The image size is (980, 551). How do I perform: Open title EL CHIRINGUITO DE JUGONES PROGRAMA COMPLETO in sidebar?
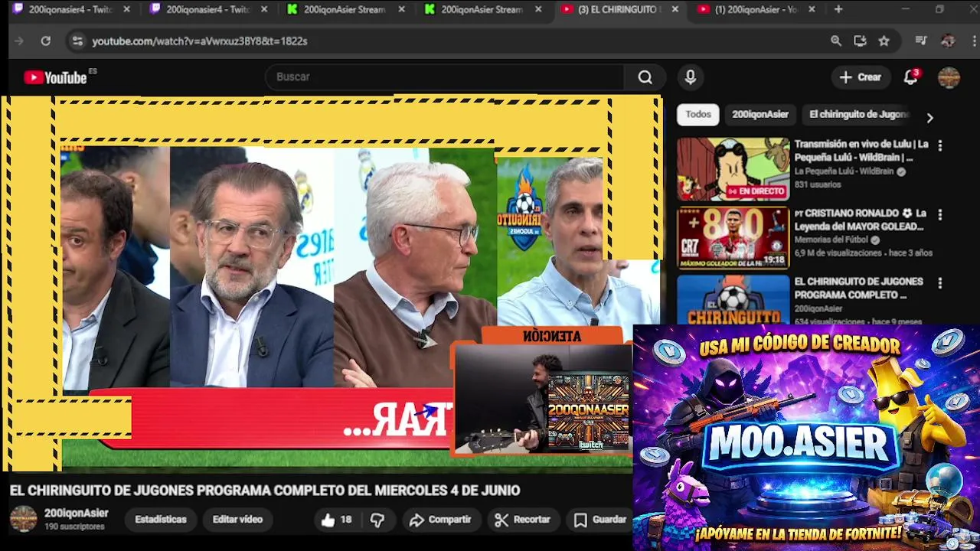pos(858,289)
